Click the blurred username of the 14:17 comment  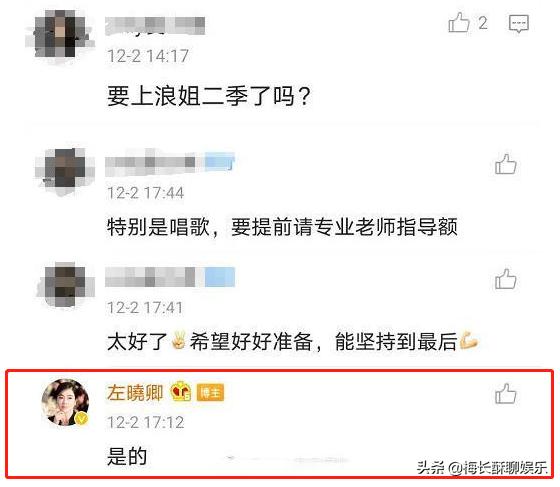[x=155, y=26]
